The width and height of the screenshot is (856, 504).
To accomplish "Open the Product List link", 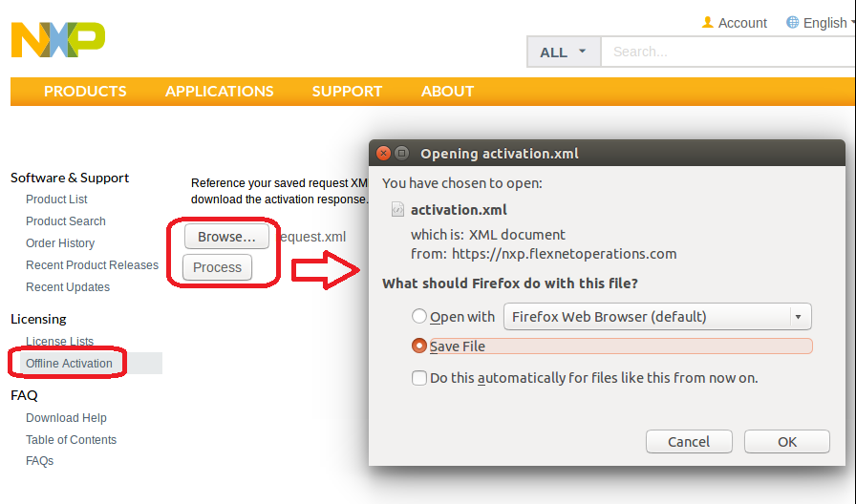I will click(56, 199).
